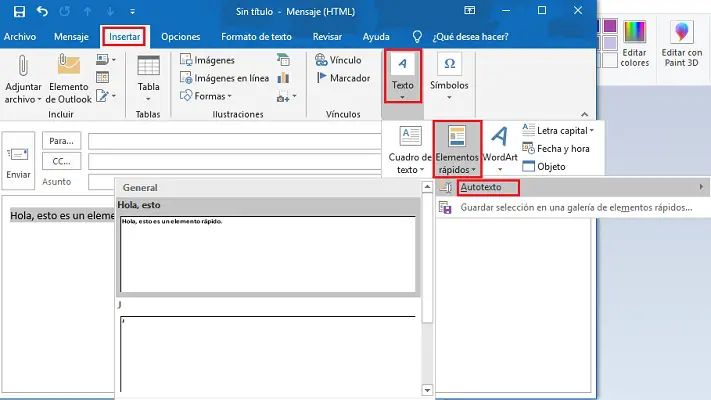Open the Texto group dropdown

click(x=403, y=76)
